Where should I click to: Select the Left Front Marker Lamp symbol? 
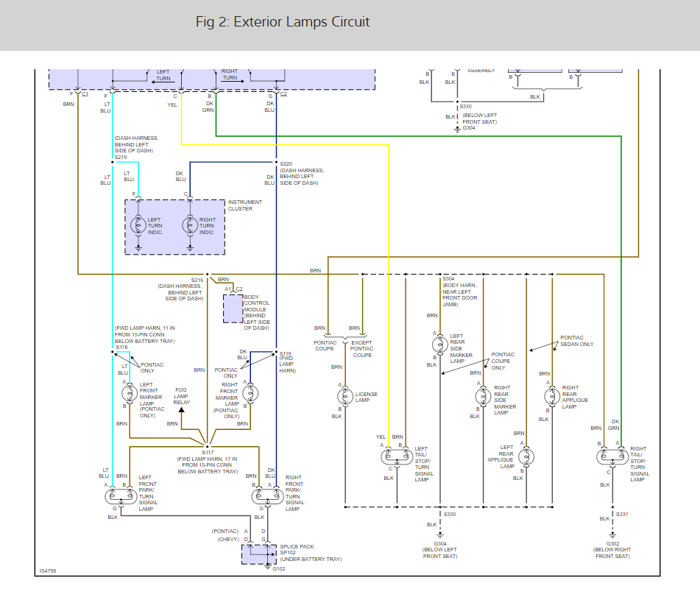pos(130,393)
